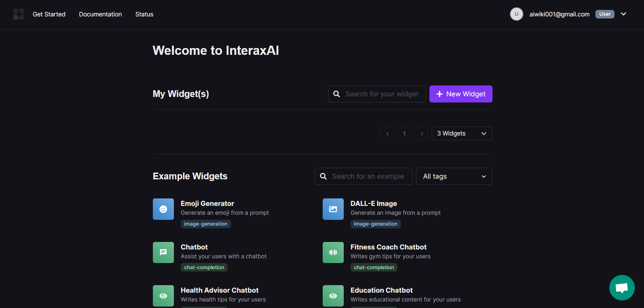Click the User role badge
The image size is (644, 308).
click(x=605, y=14)
